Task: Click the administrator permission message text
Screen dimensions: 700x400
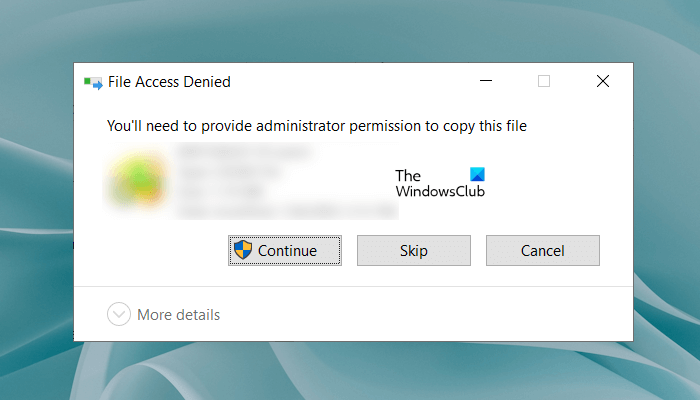Action: pyautogui.click(x=316, y=126)
